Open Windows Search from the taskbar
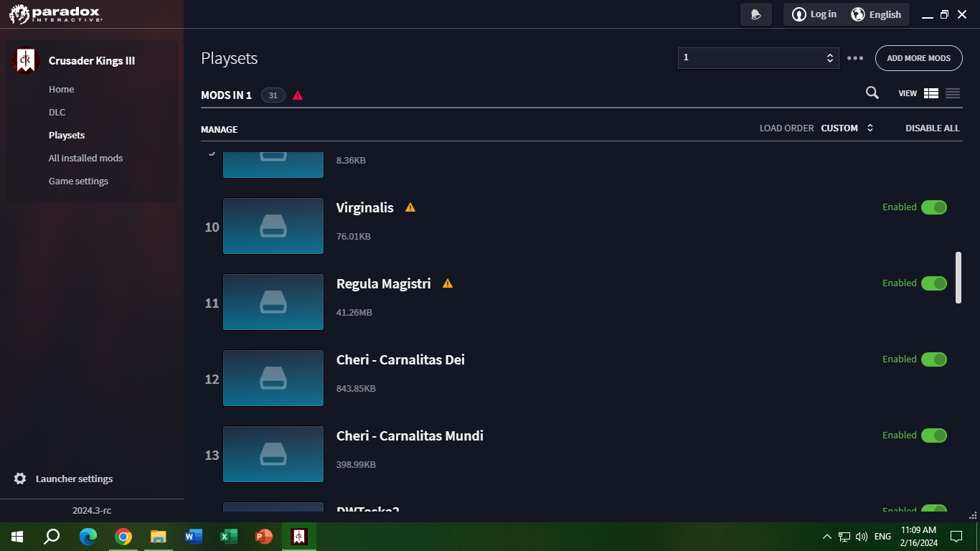 click(52, 537)
